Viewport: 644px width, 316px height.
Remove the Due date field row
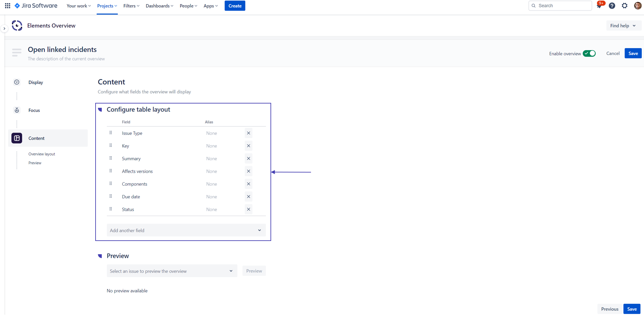(x=248, y=197)
